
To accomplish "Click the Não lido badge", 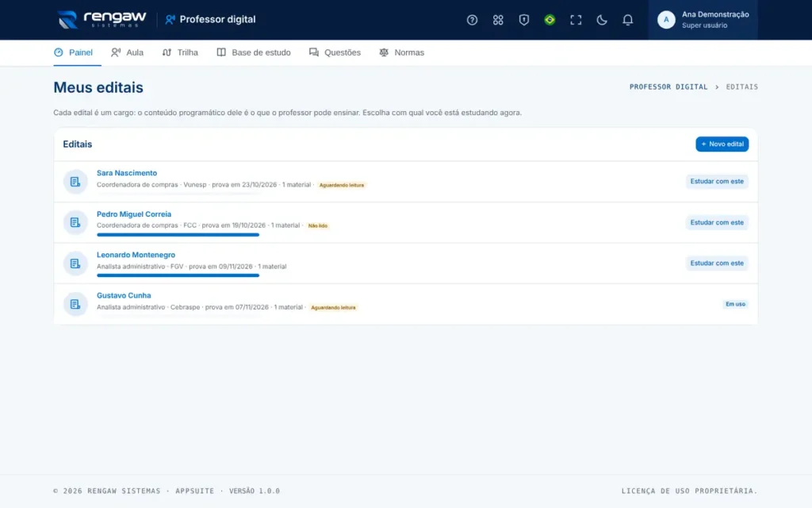I will [318, 226].
